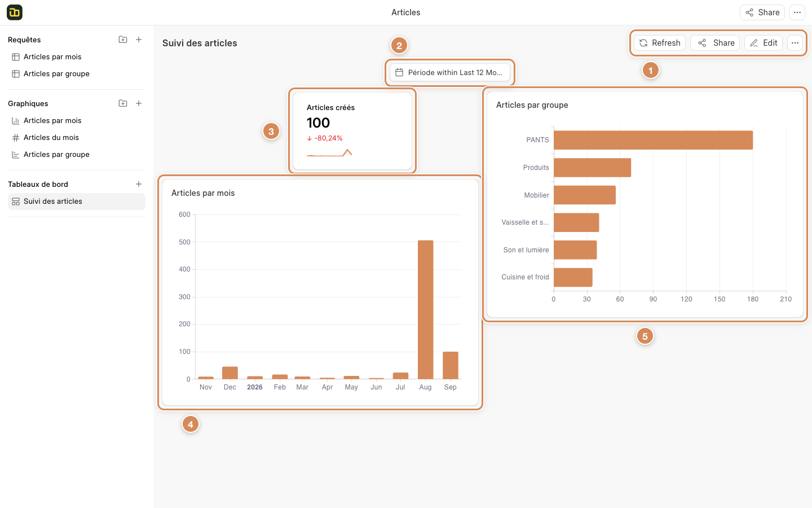Image resolution: width=812 pixels, height=508 pixels.
Task: Click the Graphiques section header
Action: 28,103
